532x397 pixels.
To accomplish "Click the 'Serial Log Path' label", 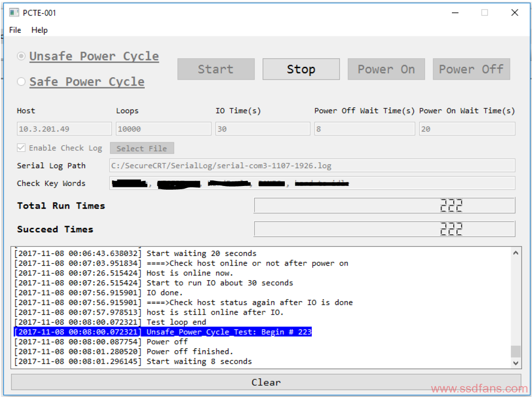I will (51, 166).
